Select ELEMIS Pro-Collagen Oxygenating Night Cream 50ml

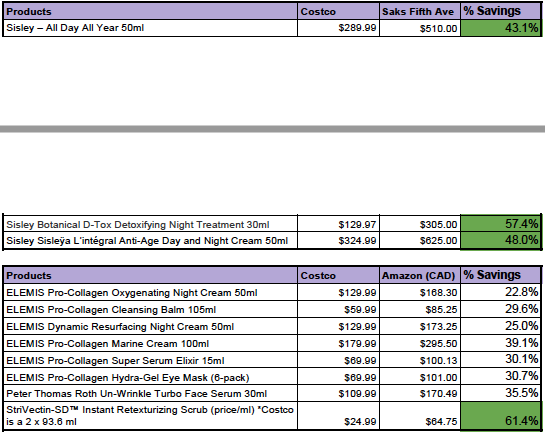click(150, 293)
